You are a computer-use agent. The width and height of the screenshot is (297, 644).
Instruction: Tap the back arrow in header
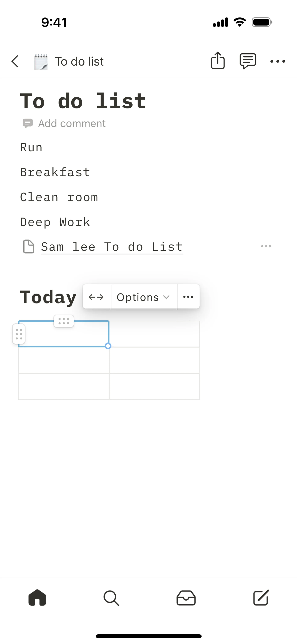(x=15, y=61)
